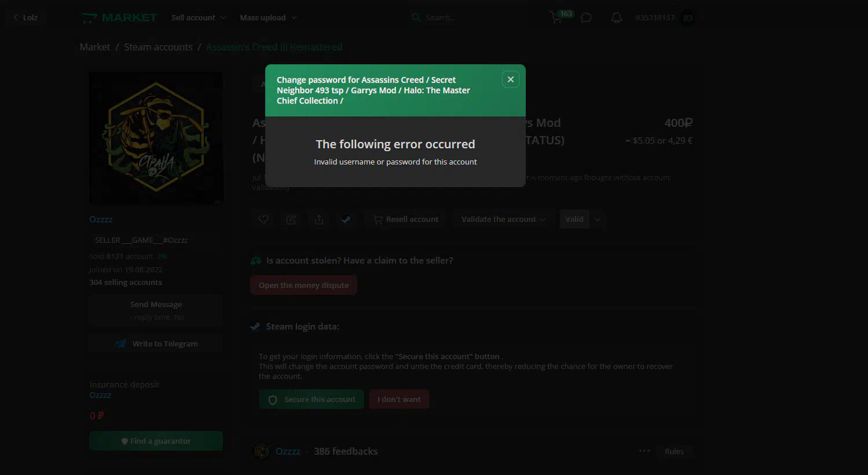This screenshot has width=868, height=475.
Task: Click the 386 feedbacks text
Action: pyautogui.click(x=346, y=451)
